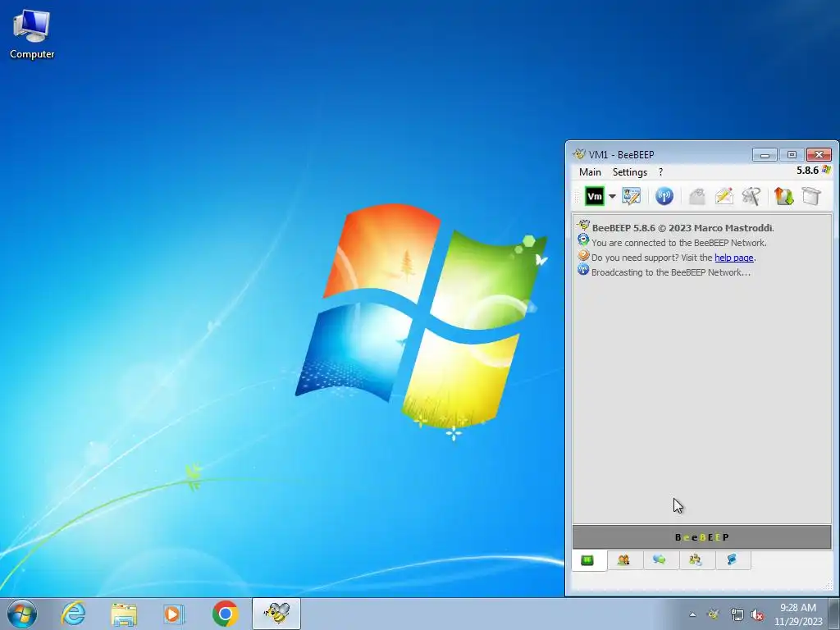Open the edit profile icon in toolbar
Screen dimensions: 840x630
tap(631, 196)
